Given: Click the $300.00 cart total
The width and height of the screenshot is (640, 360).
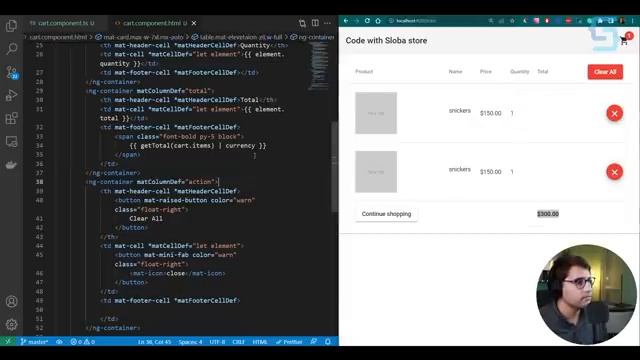Looking at the screenshot, I should coord(548,214).
